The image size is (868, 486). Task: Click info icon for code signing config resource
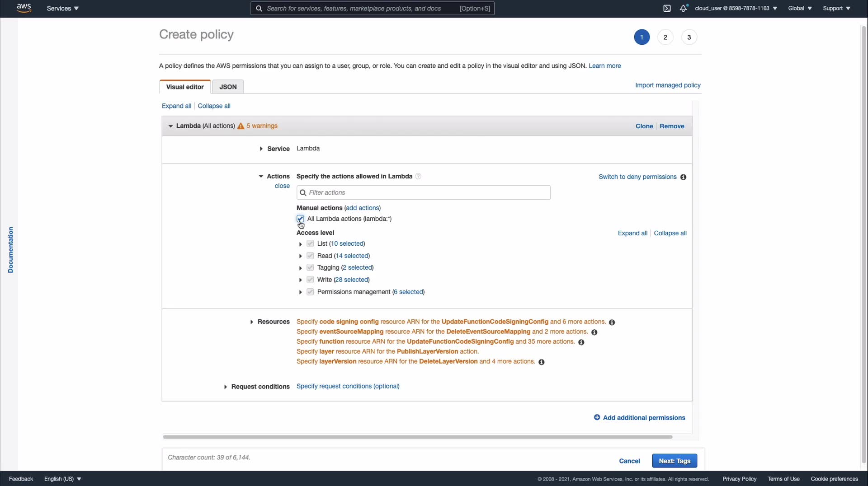pos(612,322)
